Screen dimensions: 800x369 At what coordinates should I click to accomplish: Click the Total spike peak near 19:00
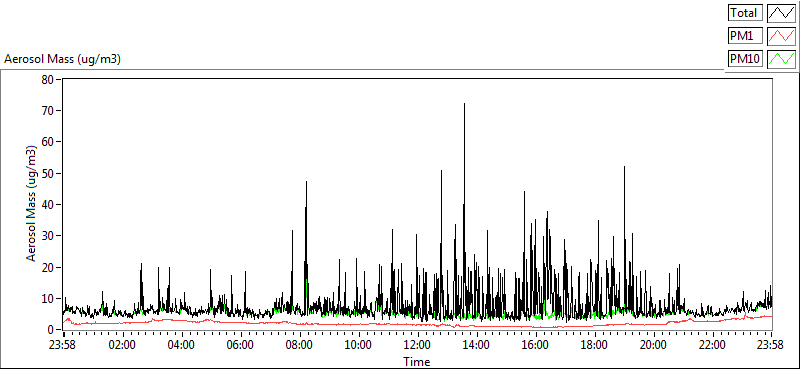tap(624, 167)
